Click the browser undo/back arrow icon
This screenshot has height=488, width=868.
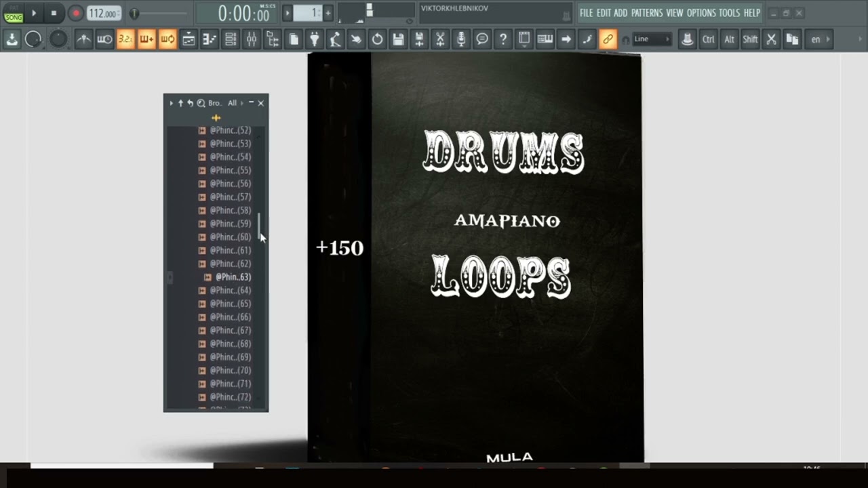tap(190, 103)
